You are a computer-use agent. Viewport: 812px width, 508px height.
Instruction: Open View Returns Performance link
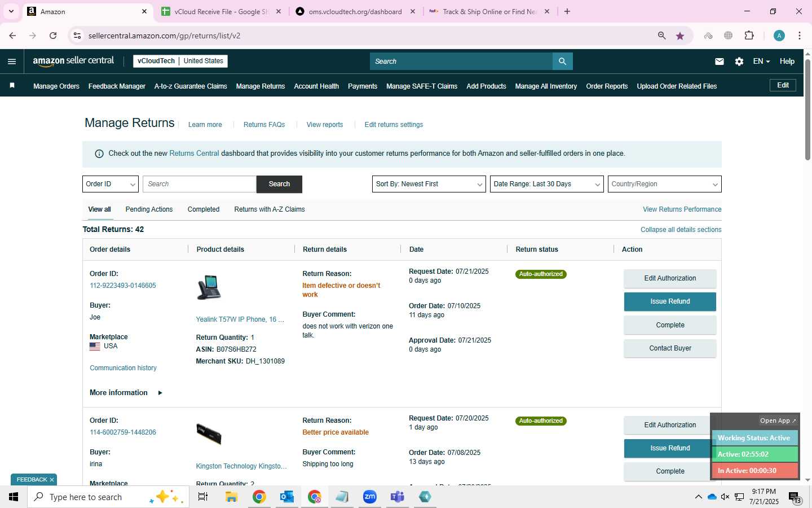(x=682, y=209)
